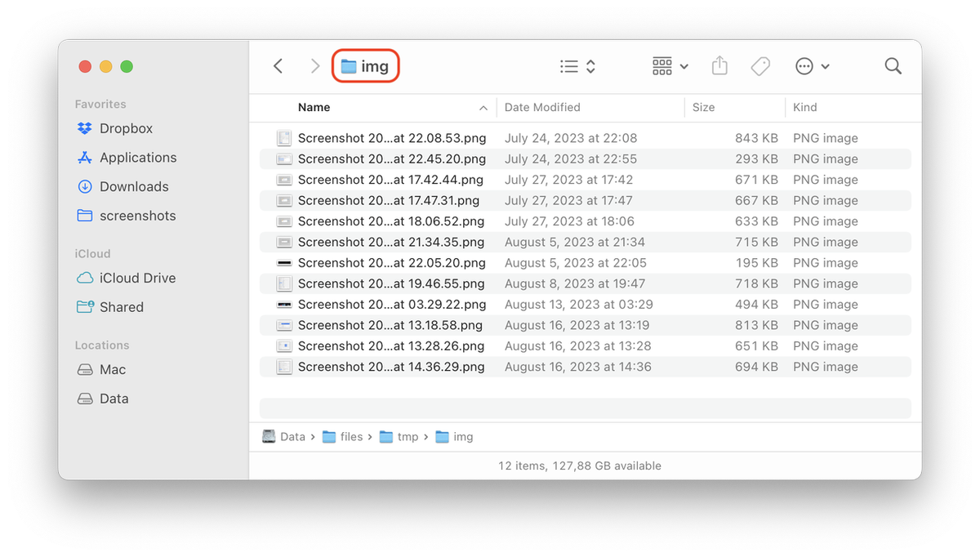
Task: Click the iCloud Drive cloud icon
Action: tap(85, 278)
